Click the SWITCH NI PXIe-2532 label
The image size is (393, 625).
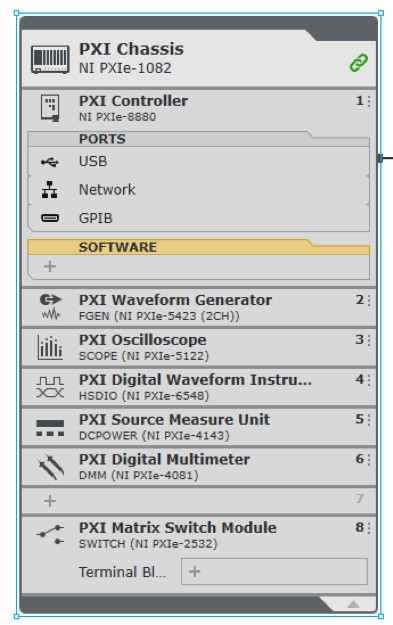pos(148,544)
